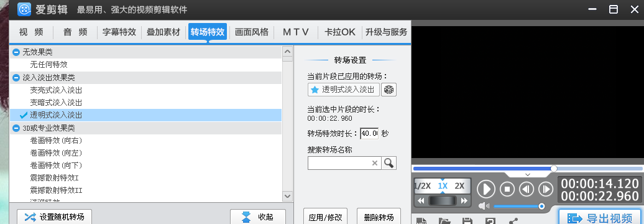Viewport: 644px width, 224px height.
Task: Collapse the 3D或专业效果类 category
Action: 16,128
